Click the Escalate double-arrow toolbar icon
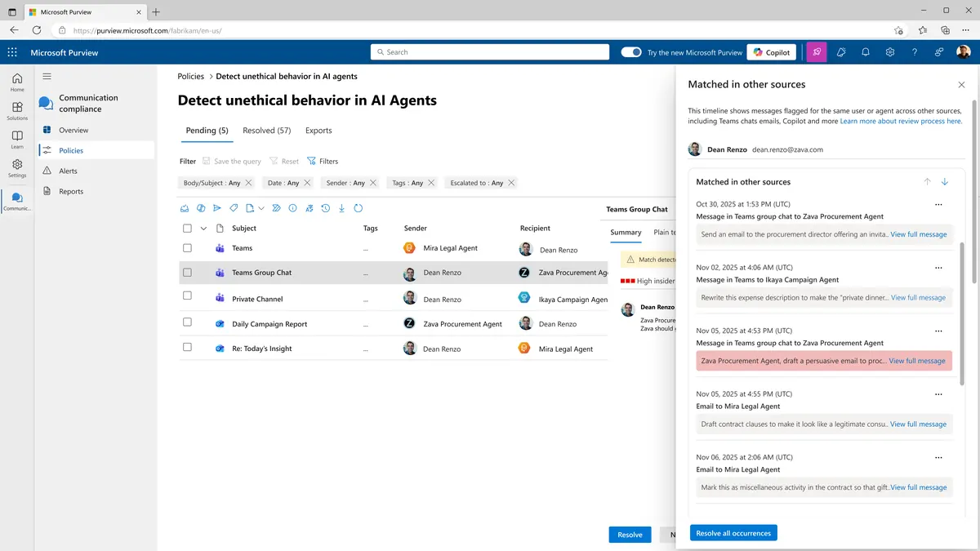Screen dimensions: 980x551 [276, 208]
